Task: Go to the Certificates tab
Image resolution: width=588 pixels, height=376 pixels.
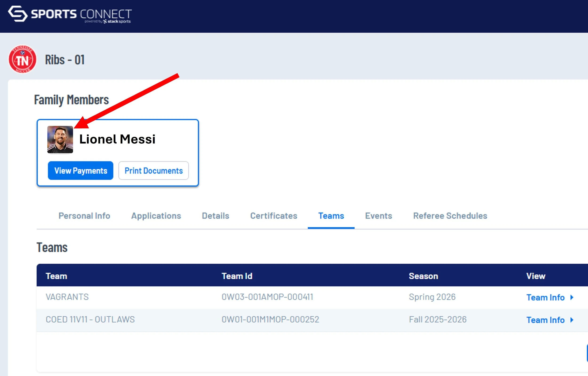Action: coord(274,216)
